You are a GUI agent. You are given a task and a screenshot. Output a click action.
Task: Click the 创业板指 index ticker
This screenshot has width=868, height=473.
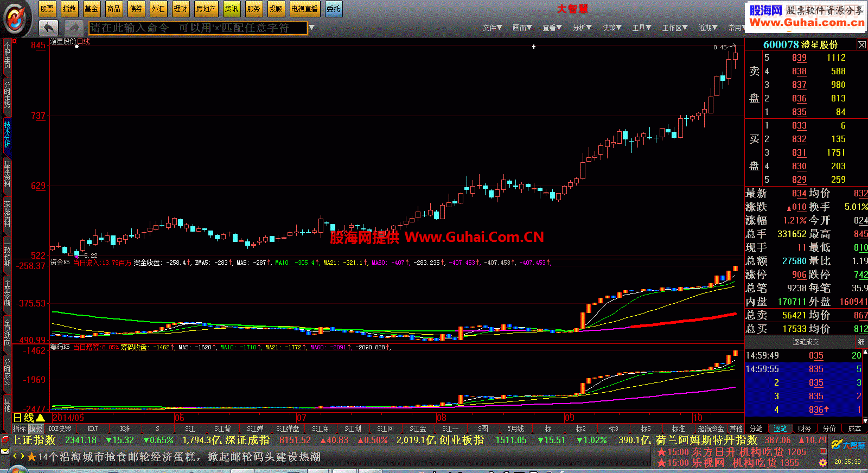tap(462, 440)
